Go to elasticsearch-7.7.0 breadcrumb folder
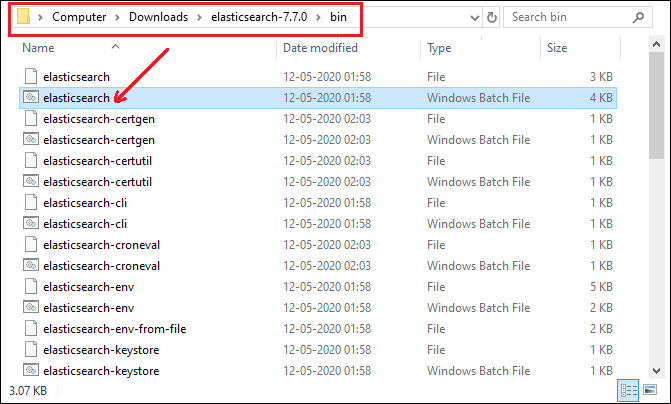This screenshot has height=404, width=671. coord(259,17)
